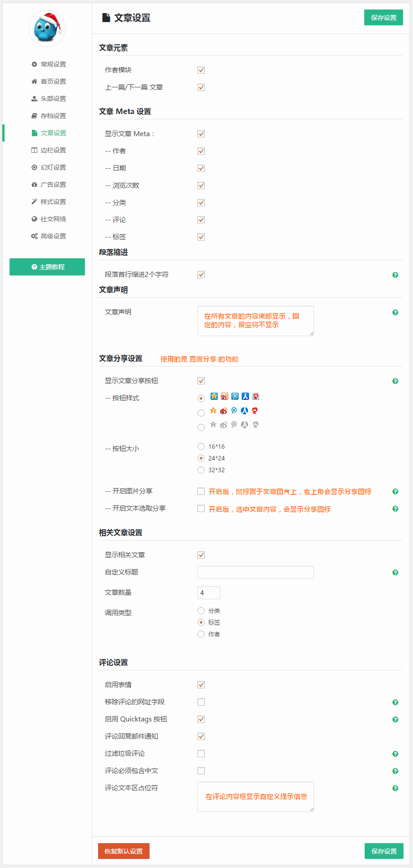413x868 pixels.
Task: Click the help icon for 开启图片分享
Action: point(395,492)
